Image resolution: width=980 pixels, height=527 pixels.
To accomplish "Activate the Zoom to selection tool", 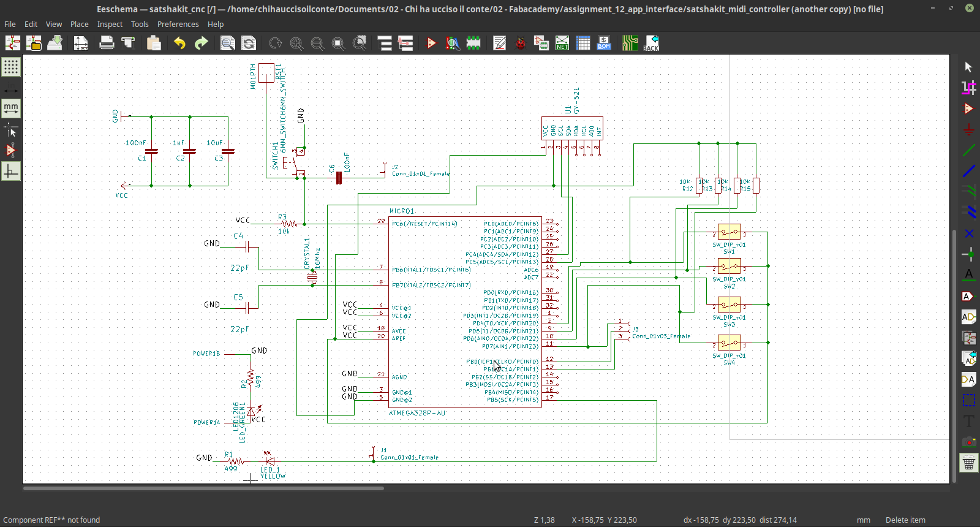I will click(360, 43).
